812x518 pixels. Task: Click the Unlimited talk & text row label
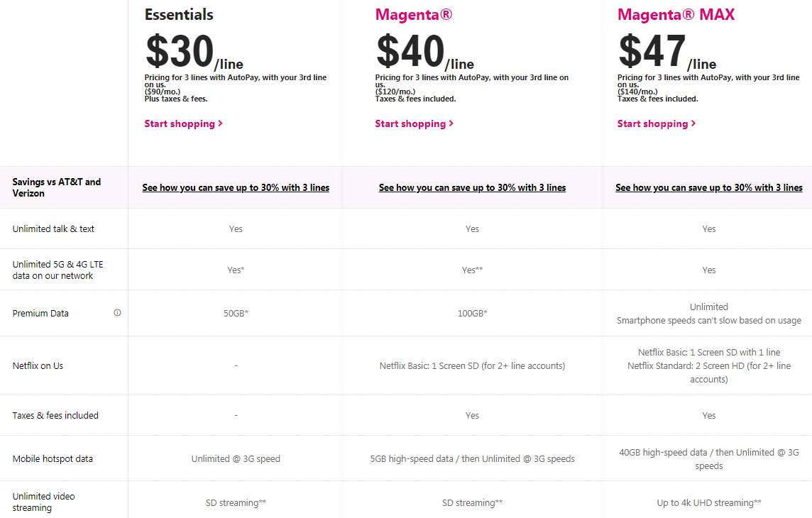(x=53, y=228)
